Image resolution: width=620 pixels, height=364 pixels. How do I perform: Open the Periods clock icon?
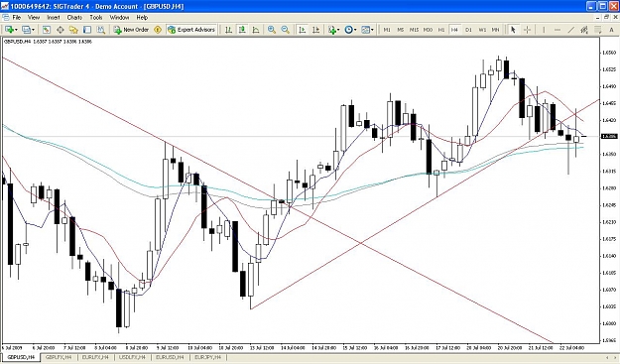coord(349,30)
